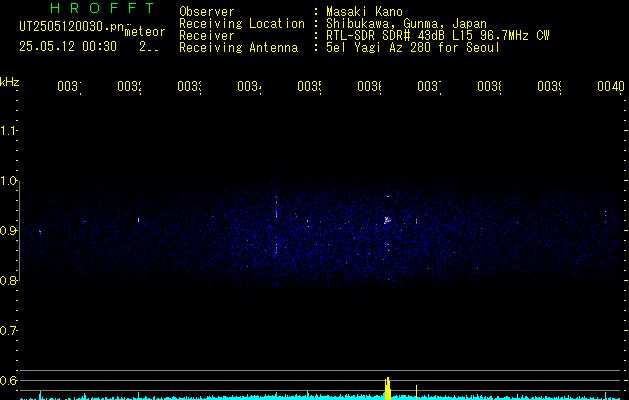Click the kHz axis unit label

tap(9, 82)
